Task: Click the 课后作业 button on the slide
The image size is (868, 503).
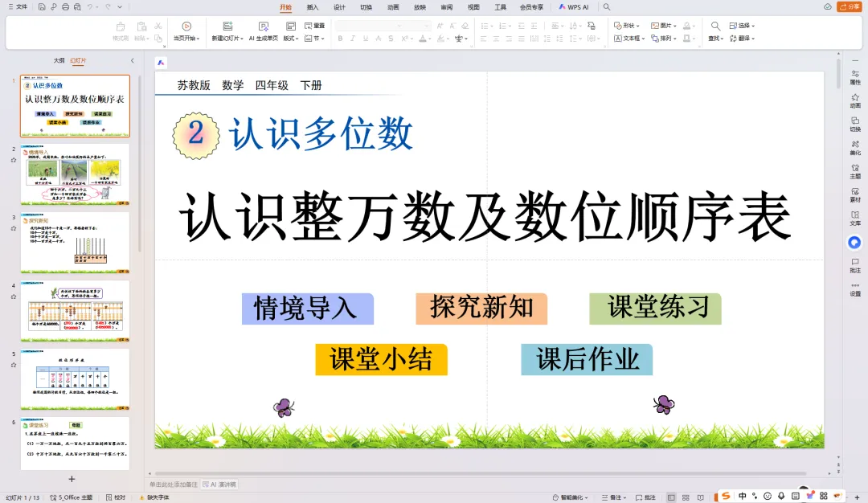Action: (x=587, y=360)
